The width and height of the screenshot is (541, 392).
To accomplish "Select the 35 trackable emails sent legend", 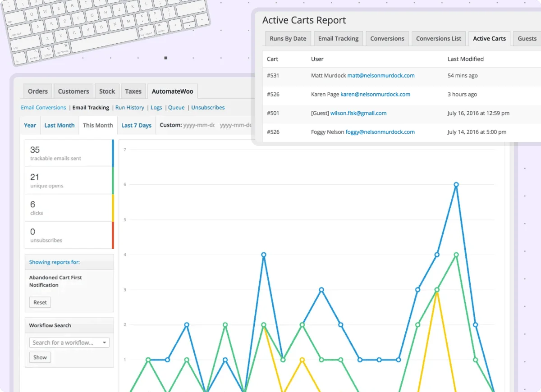I will [x=69, y=153].
